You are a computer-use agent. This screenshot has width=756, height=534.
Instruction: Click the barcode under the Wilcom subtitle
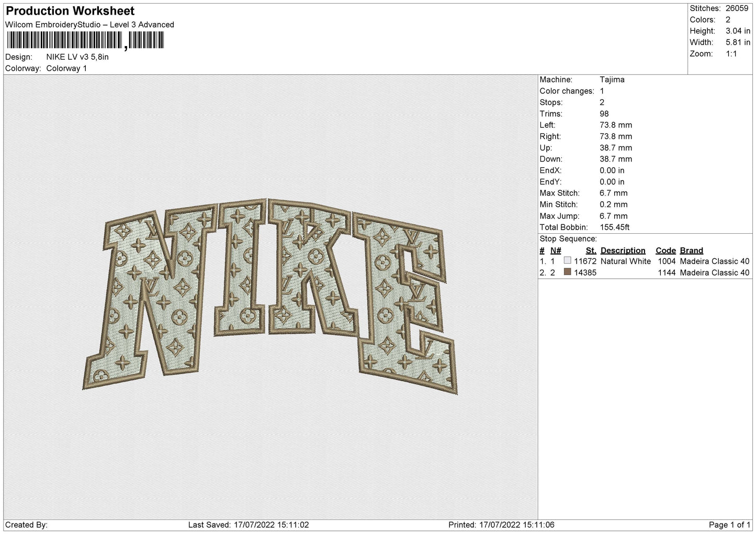tap(86, 41)
